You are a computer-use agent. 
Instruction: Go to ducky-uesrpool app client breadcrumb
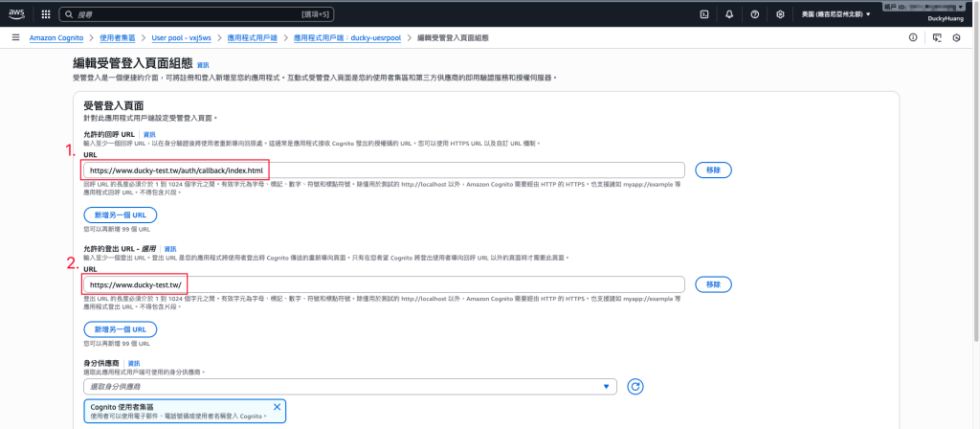coord(346,37)
